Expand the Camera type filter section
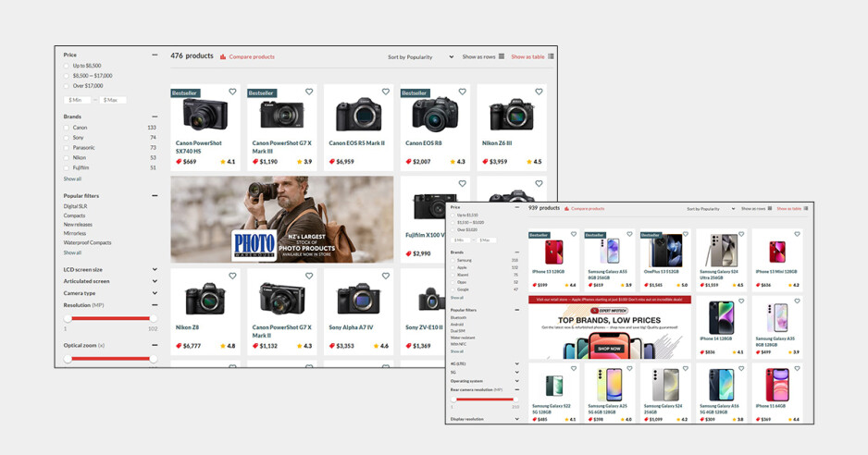The image size is (868, 455). click(x=155, y=293)
